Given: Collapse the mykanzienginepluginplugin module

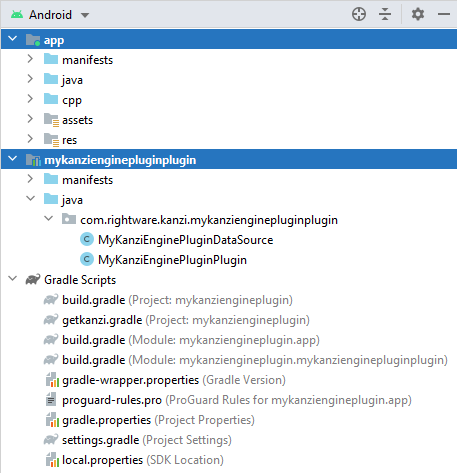Looking at the screenshot, I should pyautogui.click(x=13, y=159).
